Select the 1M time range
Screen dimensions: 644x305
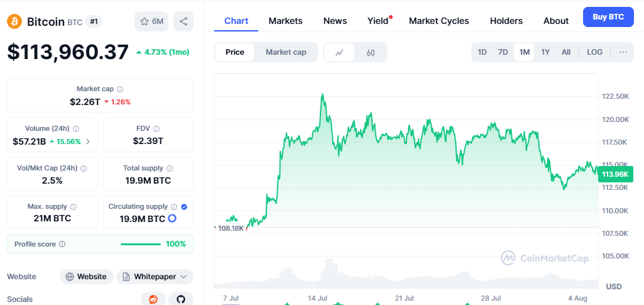[x=525, y=52]
